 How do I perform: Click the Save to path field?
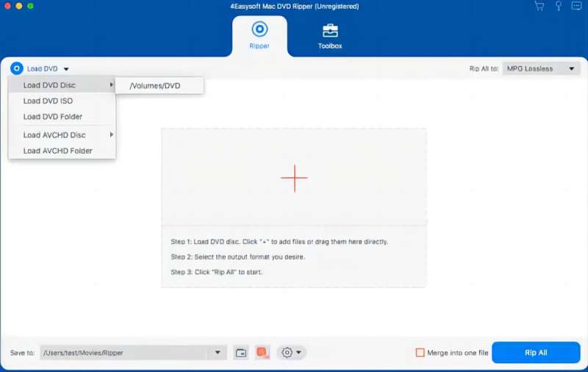[124, 352]
